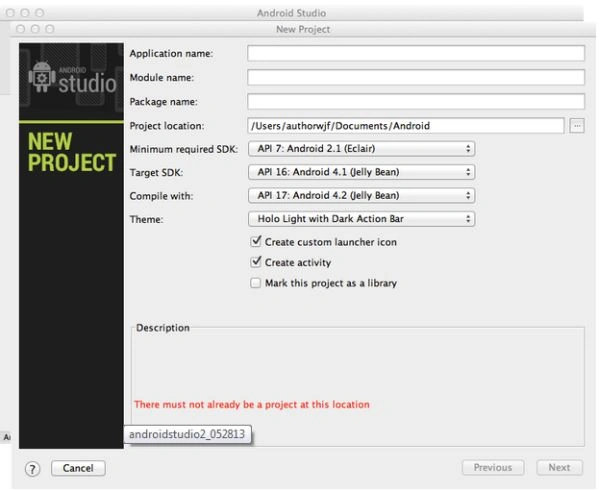Click into the Package name field

coord(416,101)
